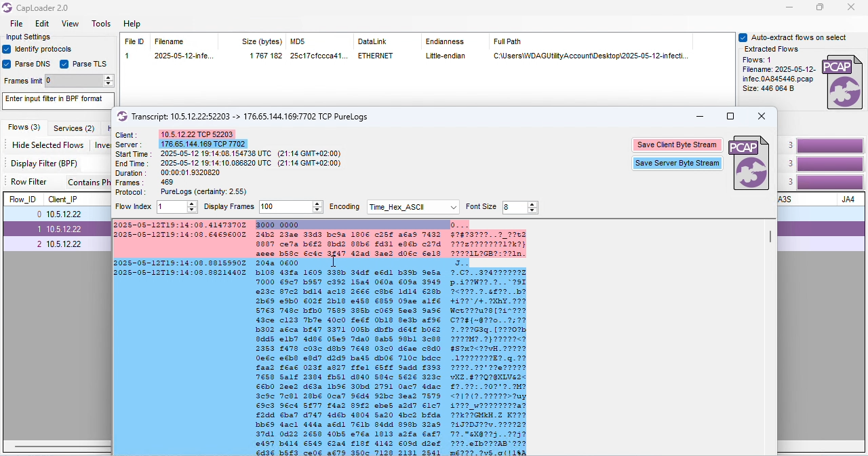
Task: Click the extracted flows PCAP file icon
Action: [843, 82]
